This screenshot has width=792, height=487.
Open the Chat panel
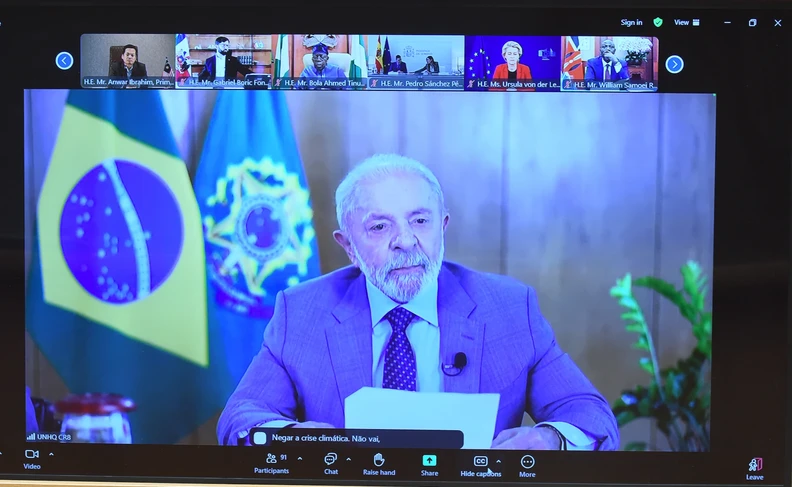pos(331,463)
